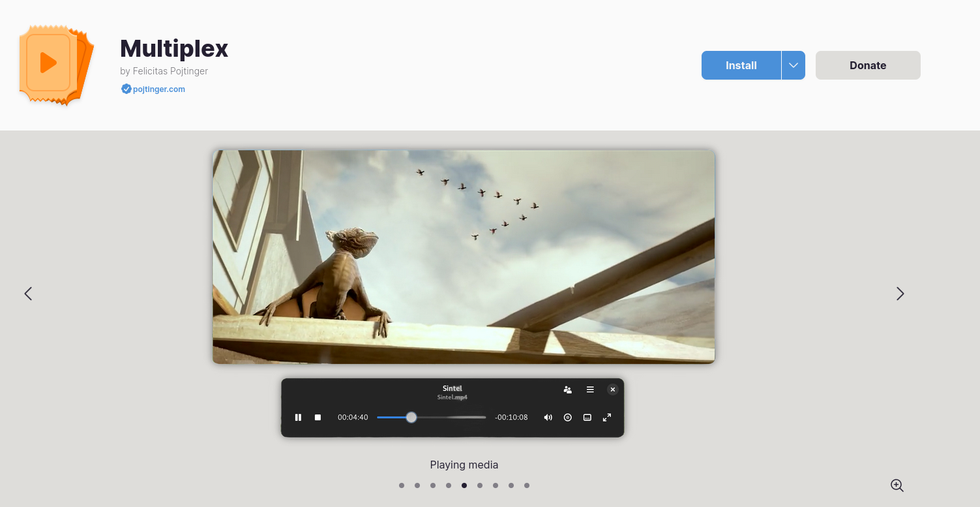Open the subtitles icon in player
The width and height of the screenshot is (980, 507).
[587, 418]
